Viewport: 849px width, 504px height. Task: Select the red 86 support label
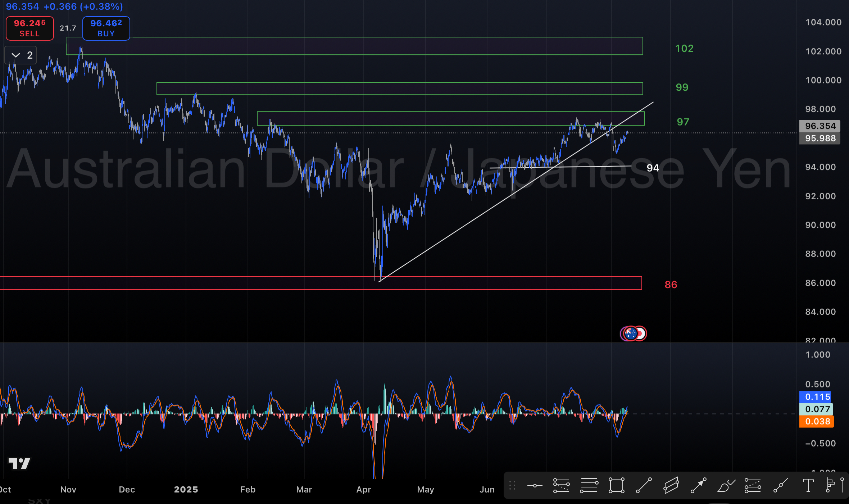tap(671, 285)
